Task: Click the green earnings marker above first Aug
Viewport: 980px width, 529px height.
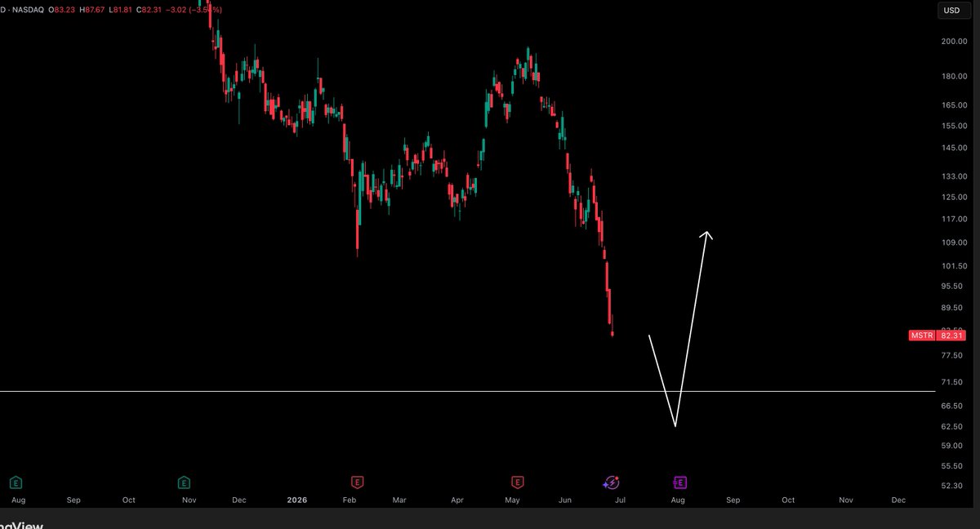Action: tap(14, 482)
